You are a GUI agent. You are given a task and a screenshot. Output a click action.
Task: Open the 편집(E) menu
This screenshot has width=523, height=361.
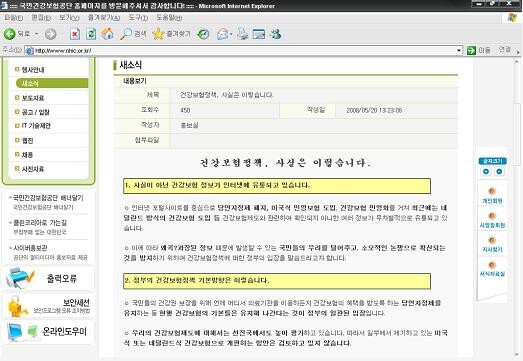41,18
